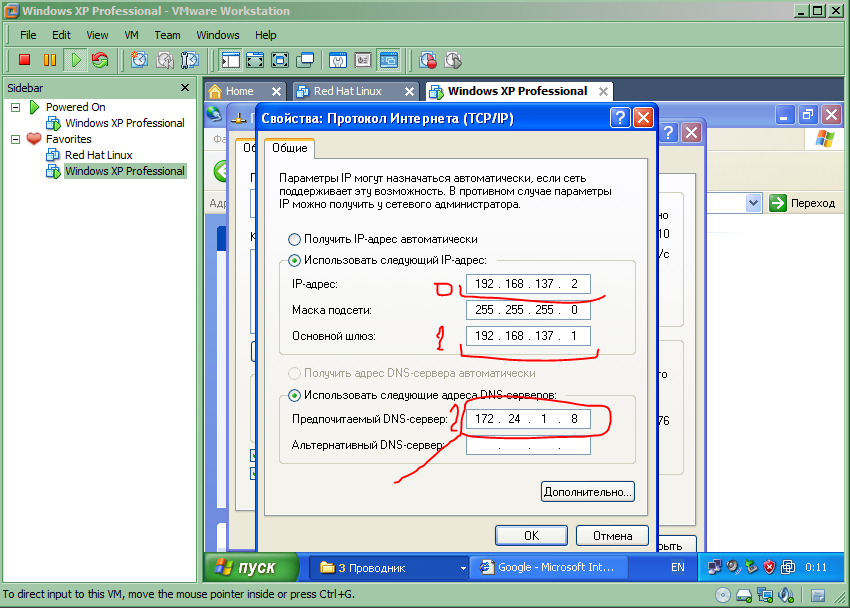Select the Общие tab in TCP/IP dialog

pos(289,148)
